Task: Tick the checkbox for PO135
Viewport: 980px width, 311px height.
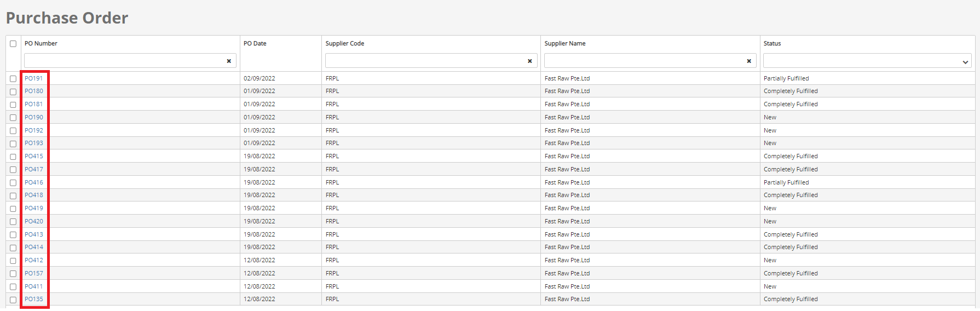Action: pos(13,300)
